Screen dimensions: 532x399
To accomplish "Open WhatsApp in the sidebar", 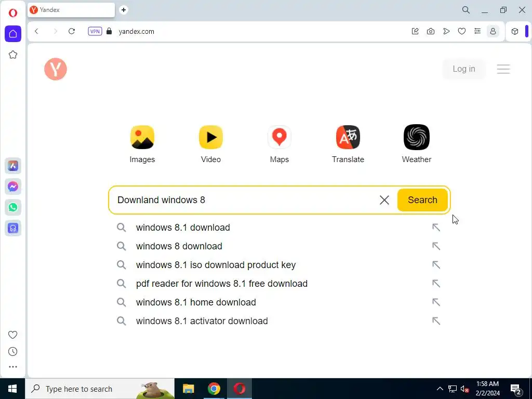I will [x=13, y=207].
